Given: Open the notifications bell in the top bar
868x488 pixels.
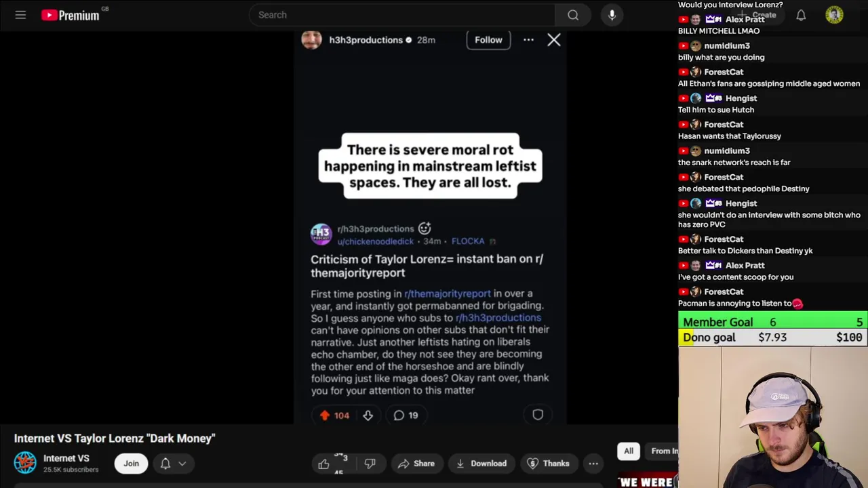Looking at the screenshot, I should coord(801,15).
